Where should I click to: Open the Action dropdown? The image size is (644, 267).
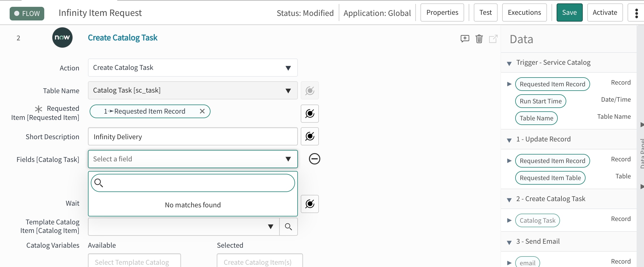[193, 68]
